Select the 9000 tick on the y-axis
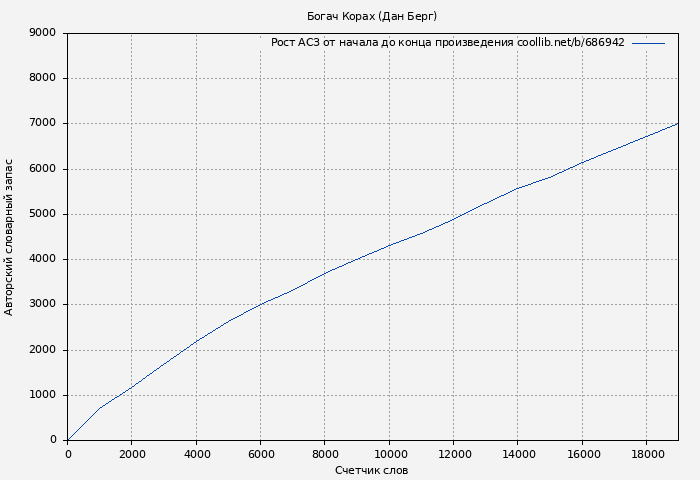Screen dimensions: 700x480 [x=43, y=33]
